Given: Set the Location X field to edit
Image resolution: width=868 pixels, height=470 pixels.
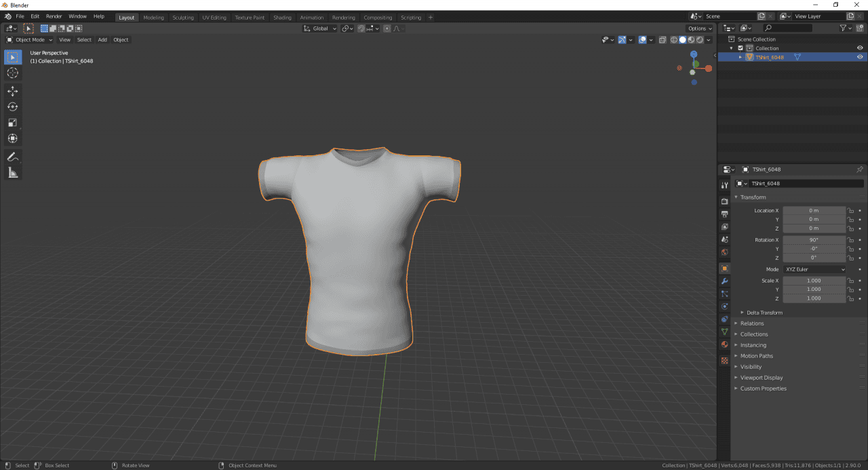Looking at the screenshot, I should coord(814,210).
